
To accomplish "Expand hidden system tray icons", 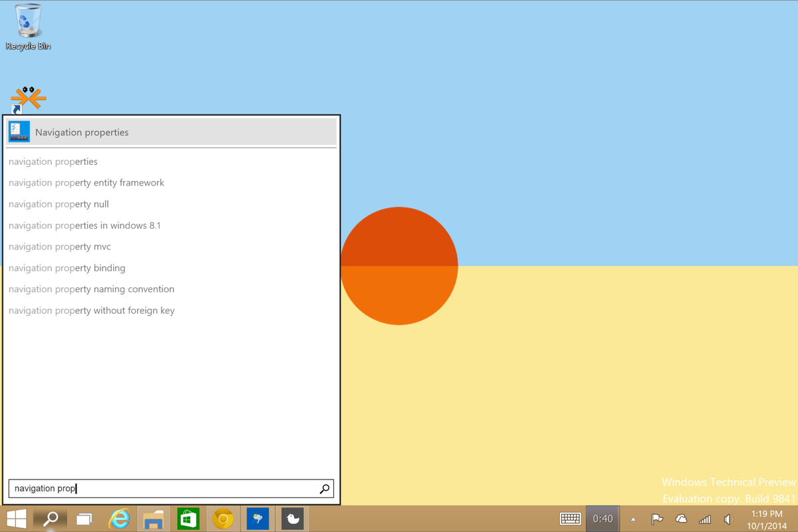I will pos(632,519).
